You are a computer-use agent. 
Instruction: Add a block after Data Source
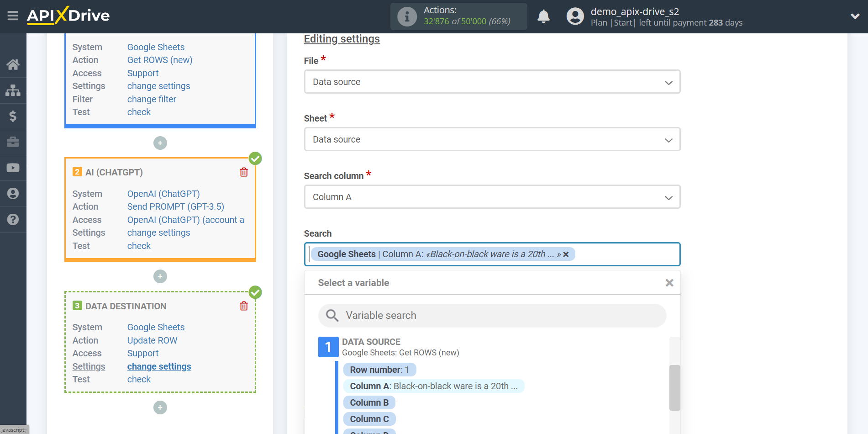(160, 143)
